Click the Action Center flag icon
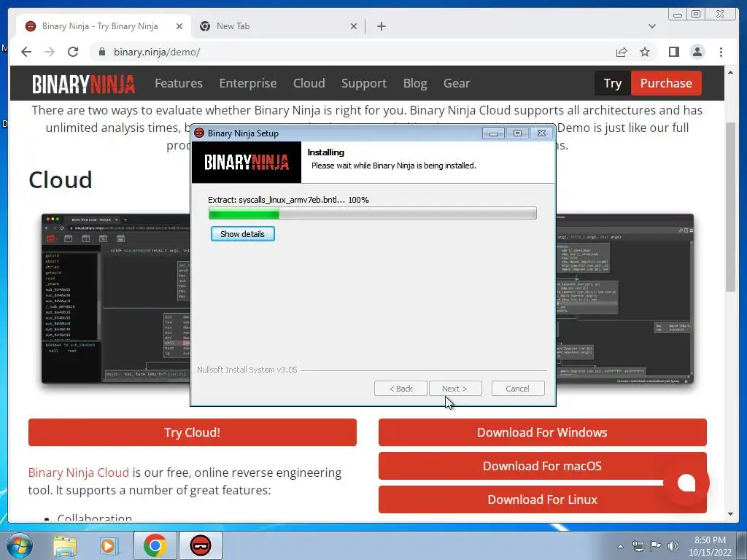Viewport: 747px width, 560px height. coord(656,546)
